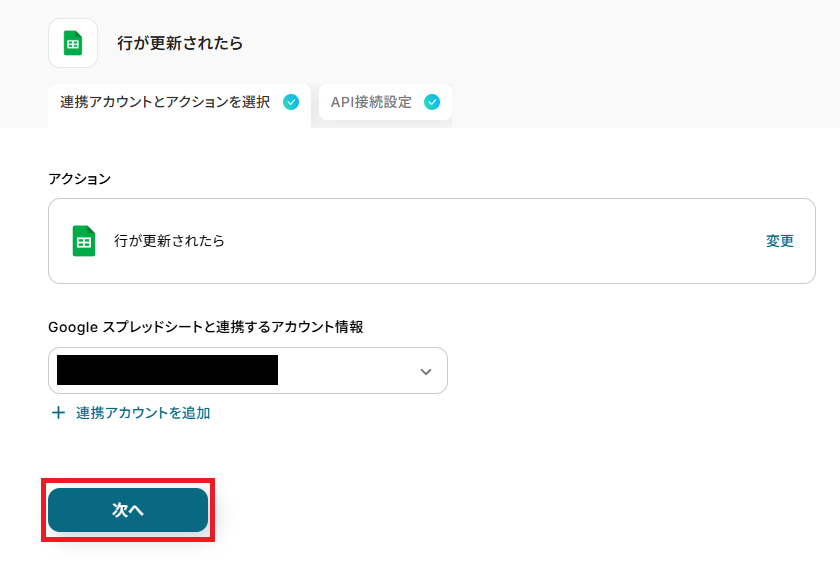This screenshot has width=840, height=575.
Task: Click the 連携アカウントとアクションを選択 tab label text
Action: [x=165, y=102]
